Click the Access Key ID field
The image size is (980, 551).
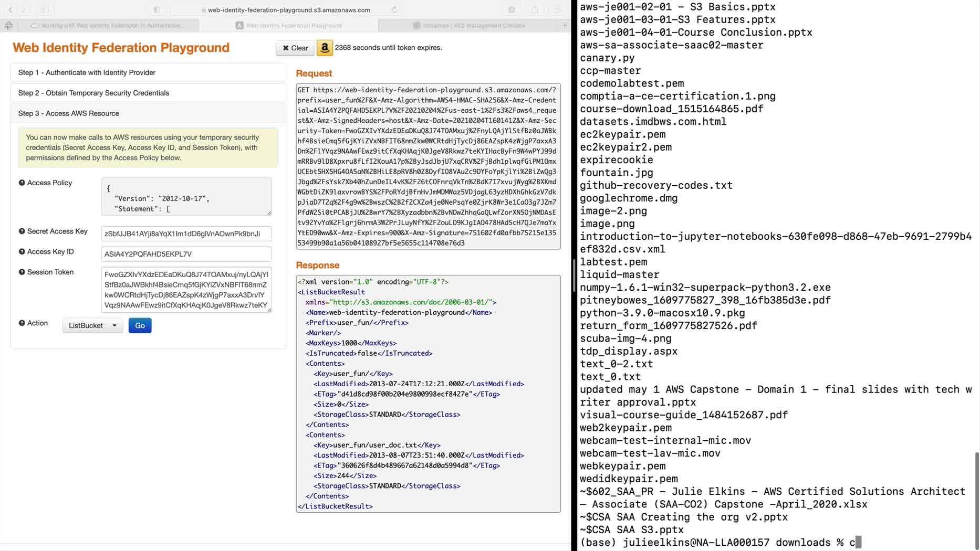click(x=186, y=254)
